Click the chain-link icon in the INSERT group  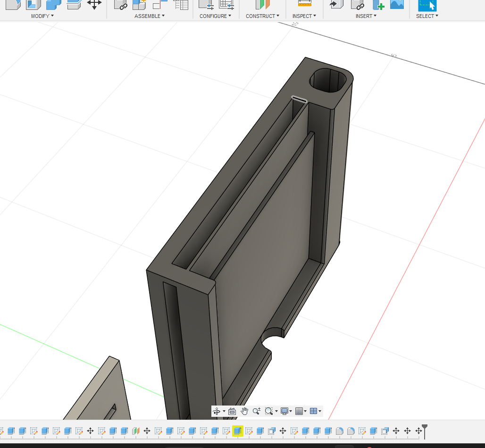(x=358, y=5)
